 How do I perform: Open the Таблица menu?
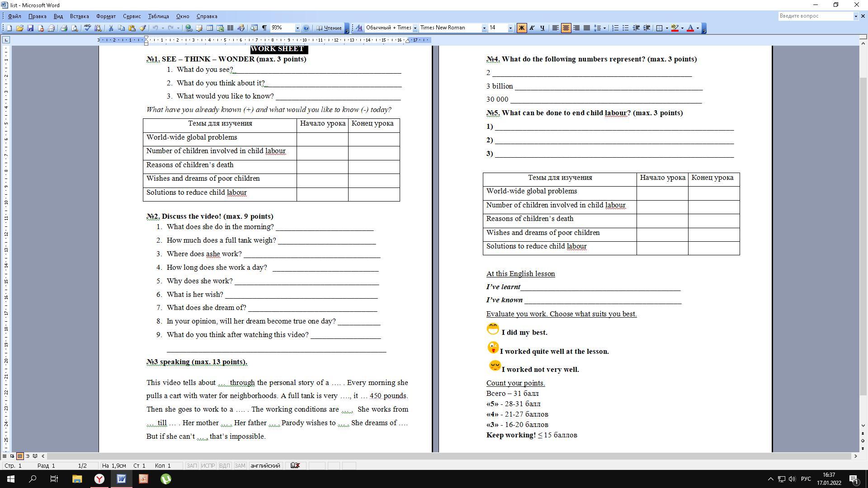[158, 16]
